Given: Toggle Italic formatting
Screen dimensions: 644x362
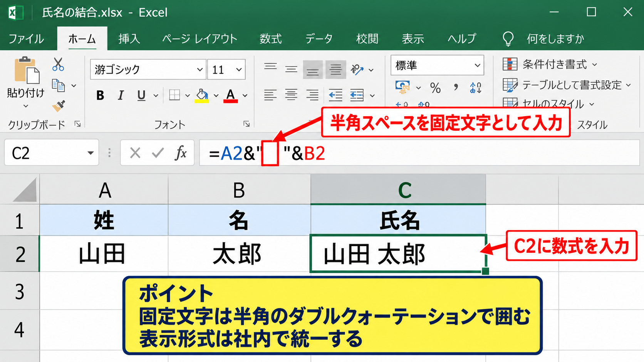Looking at the screenshot, I should click(x=121, y=95).
